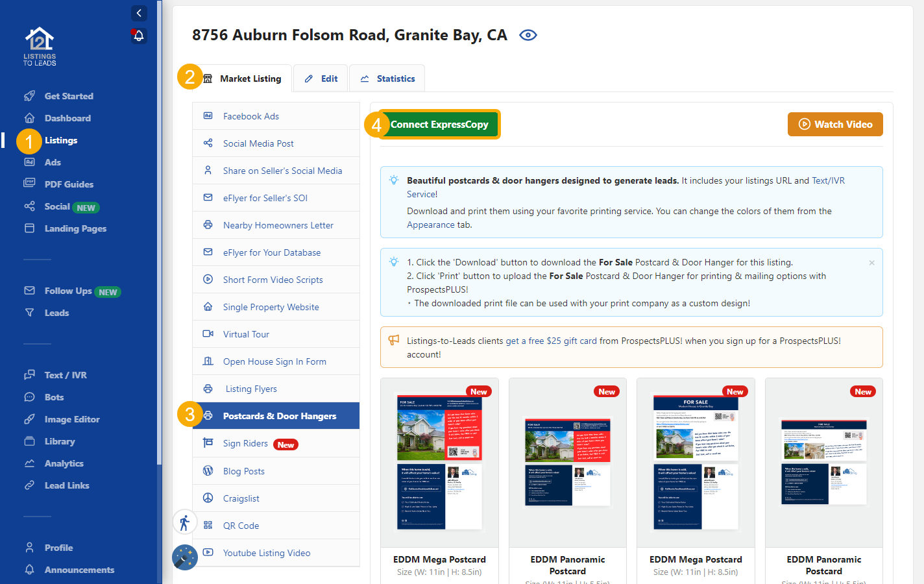Open fourth card EDDM Panoramic Postcard thumbnail

[824, 463]
